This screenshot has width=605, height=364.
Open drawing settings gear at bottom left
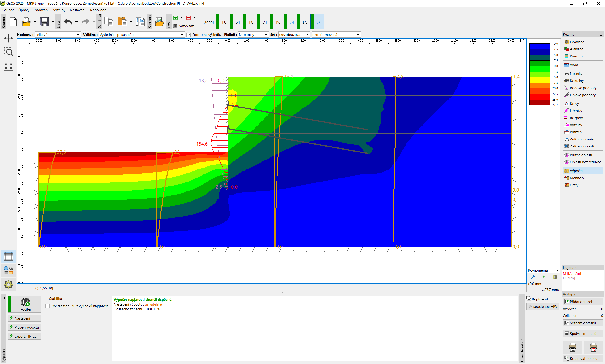click(8, 285)
